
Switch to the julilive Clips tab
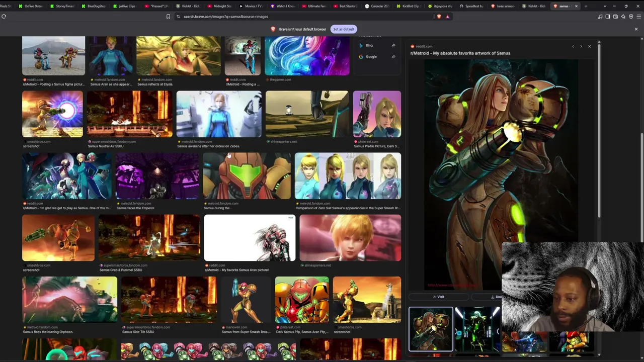click(125, 6)
